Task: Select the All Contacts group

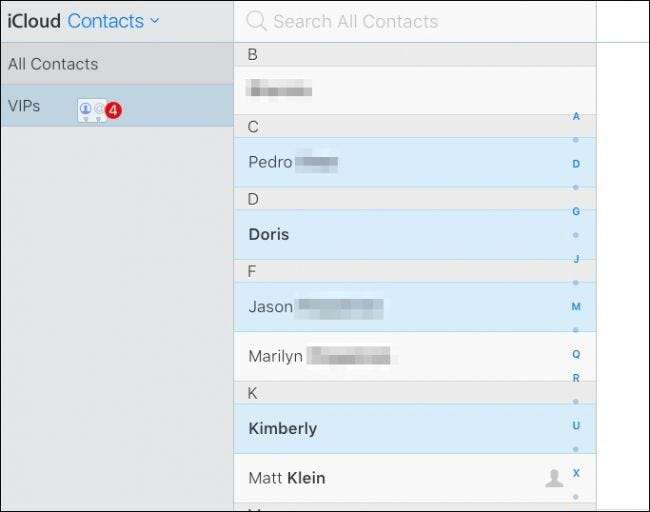Action: (x=53, y=64)
